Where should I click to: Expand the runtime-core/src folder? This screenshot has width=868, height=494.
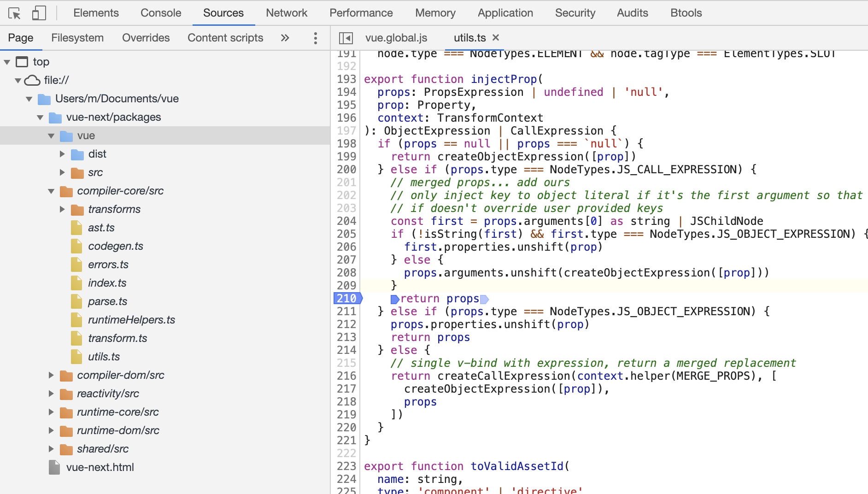(x=51, y=412)
